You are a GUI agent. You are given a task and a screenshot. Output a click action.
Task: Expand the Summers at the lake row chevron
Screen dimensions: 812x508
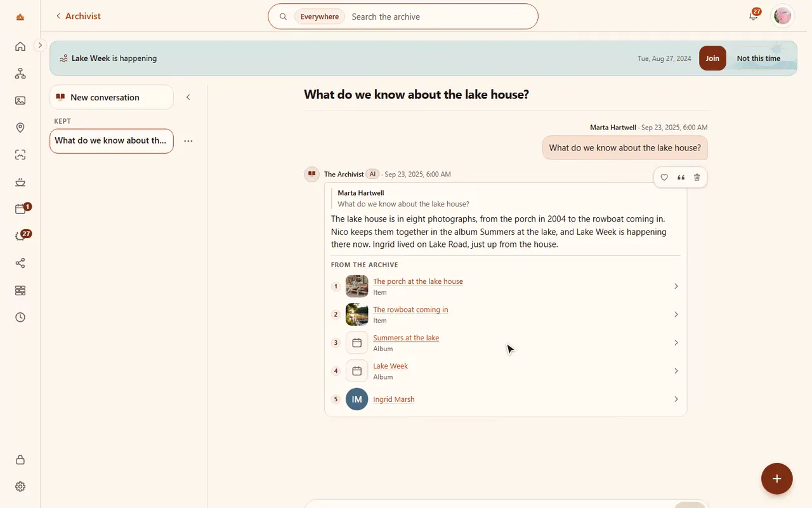(x=676, y=343)
